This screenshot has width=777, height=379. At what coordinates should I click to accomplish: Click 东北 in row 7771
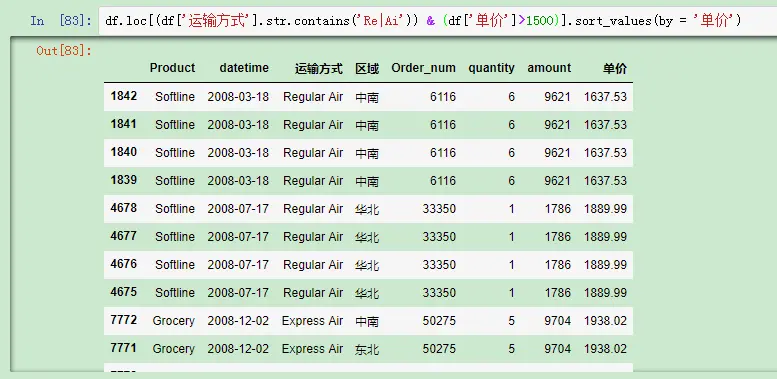[367, 349]
